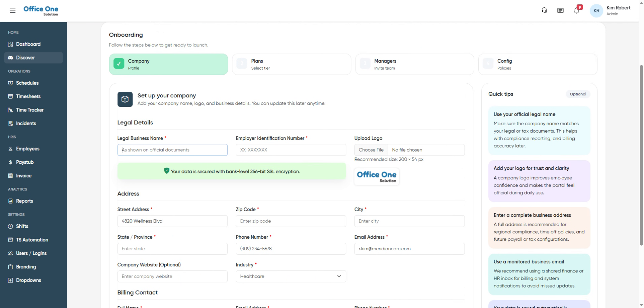Viewport: 644px width, 308px height.
Task: Open Paystub in the sidebar
Action: pos(24,162)
